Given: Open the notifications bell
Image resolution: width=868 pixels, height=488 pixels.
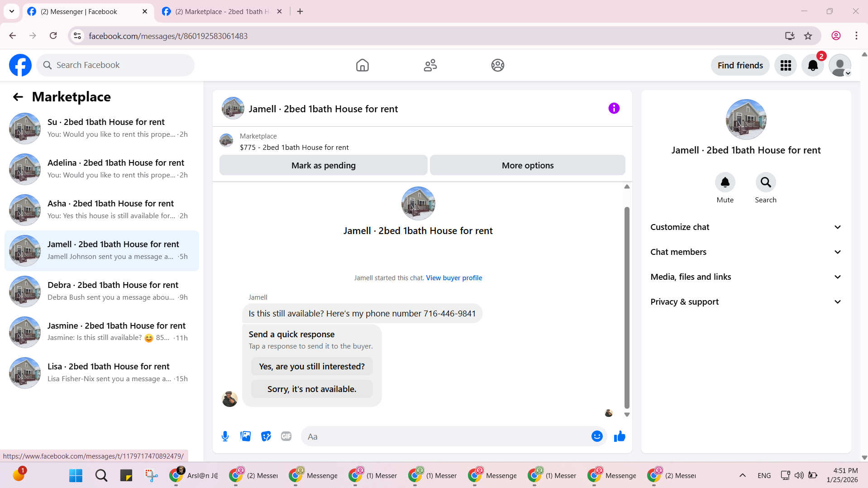Looking at the screenshot, I should [x=813, y=66].
